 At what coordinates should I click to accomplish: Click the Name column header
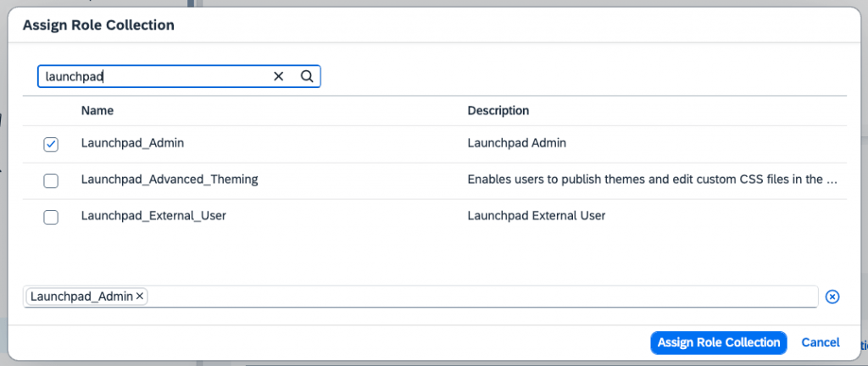(x=97, y=111)
